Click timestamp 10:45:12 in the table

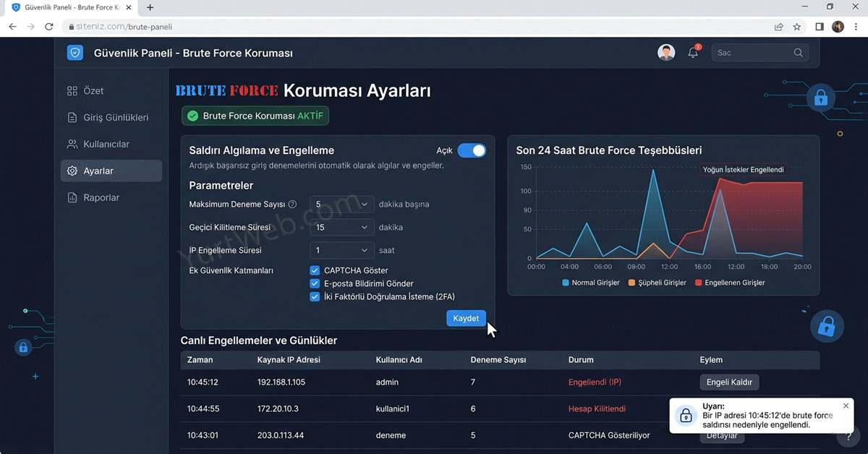203,382
